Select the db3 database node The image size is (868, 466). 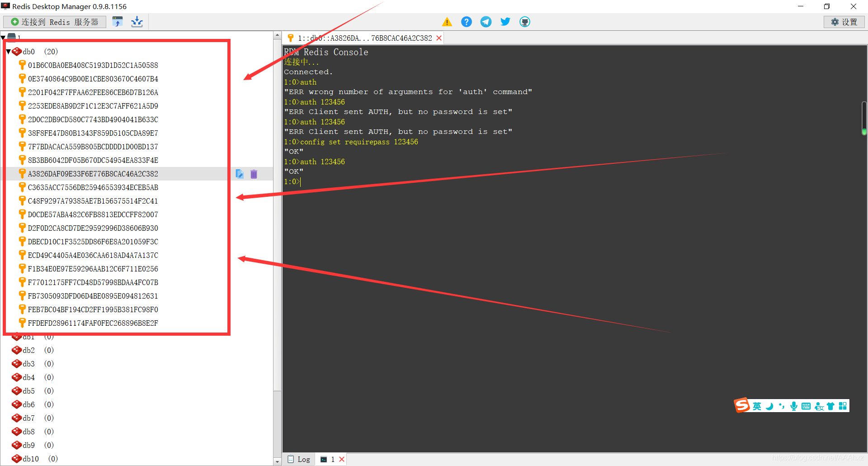(33, 364)
